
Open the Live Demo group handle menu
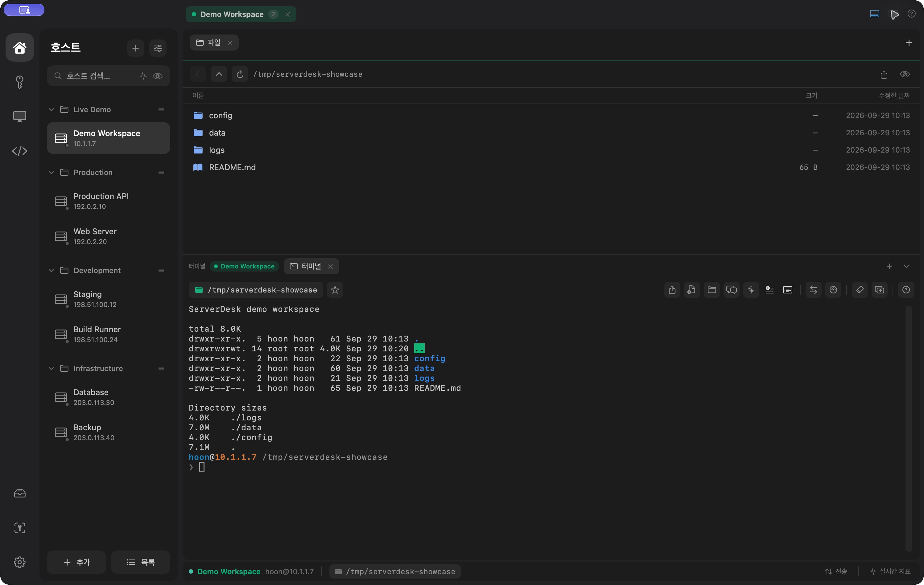(x=161, y=110)
